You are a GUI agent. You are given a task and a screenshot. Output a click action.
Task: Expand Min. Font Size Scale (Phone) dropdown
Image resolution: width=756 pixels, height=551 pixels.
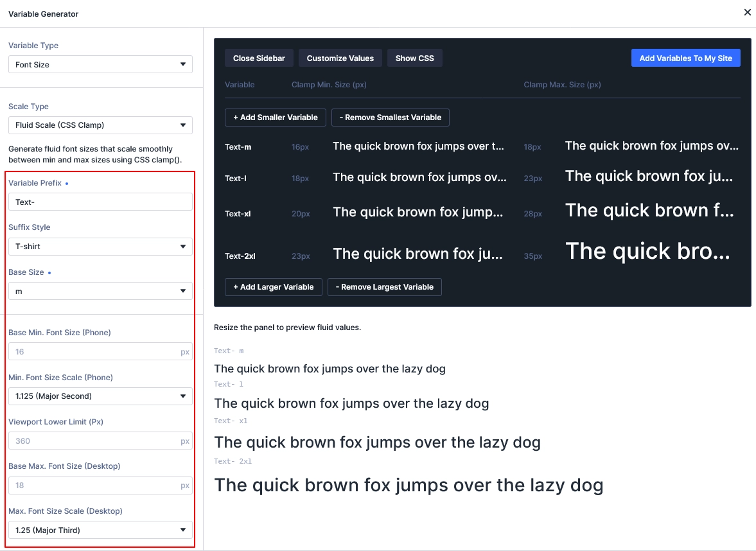(100, 396)
